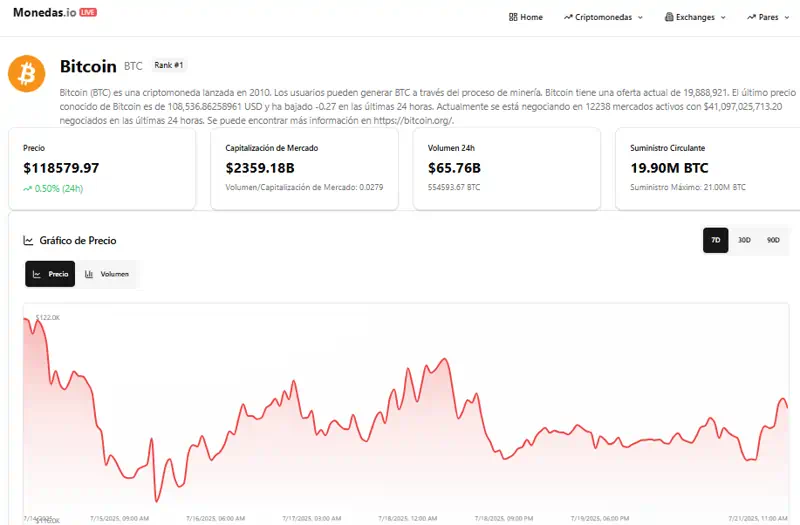Screen dimensions: 800x525
Task: Click the Bitcoin heading
Action: pyautogui.click(x=88, y=66)
